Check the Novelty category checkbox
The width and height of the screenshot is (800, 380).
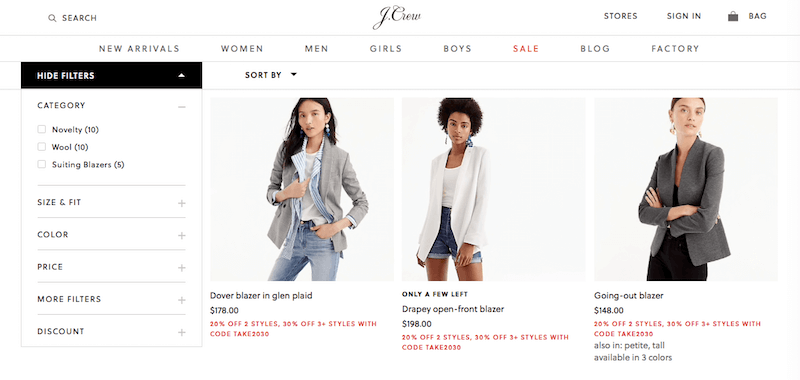coord(42,130)
